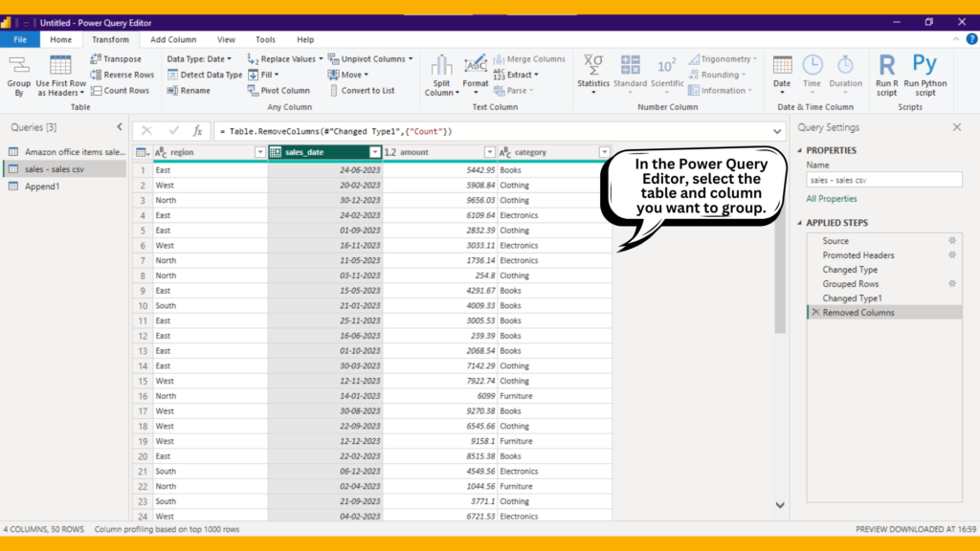Image resolution: width=980 pixels, height=551 pixels.
Task: Open category column filter dropdown
Action: [x=605, y=152]
